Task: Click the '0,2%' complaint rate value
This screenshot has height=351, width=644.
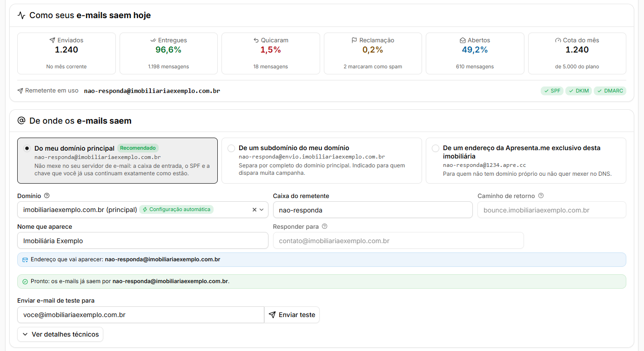Action: [373, 50]
